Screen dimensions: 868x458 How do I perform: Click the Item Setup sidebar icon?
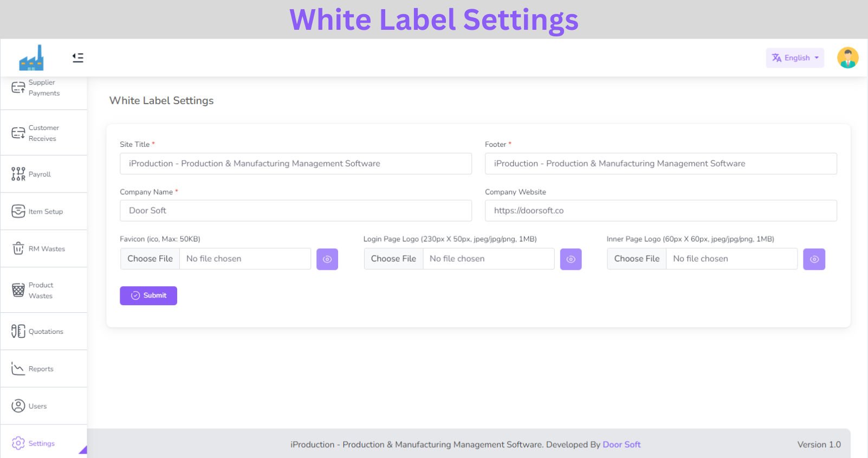pos(18,211)
